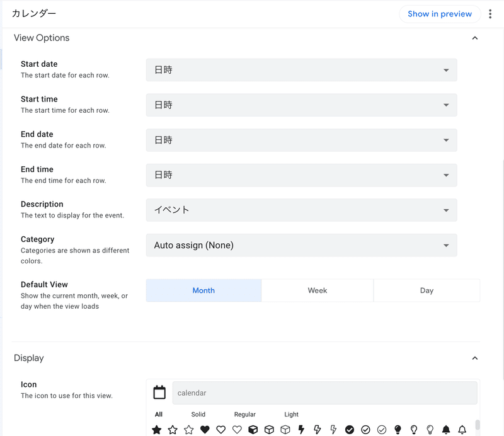This screenshot has height=436, width=504.
Task: Open the Category Auto assign dropdown
Action: click(x=302, y=245)
